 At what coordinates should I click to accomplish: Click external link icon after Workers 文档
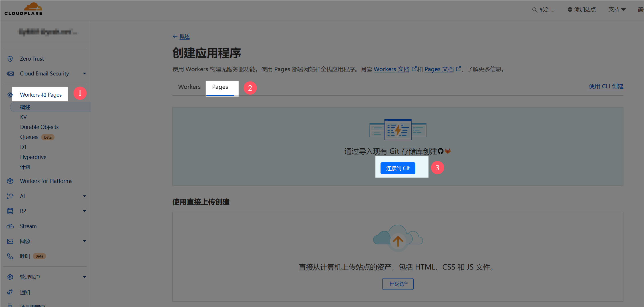(x=414, y=69)
